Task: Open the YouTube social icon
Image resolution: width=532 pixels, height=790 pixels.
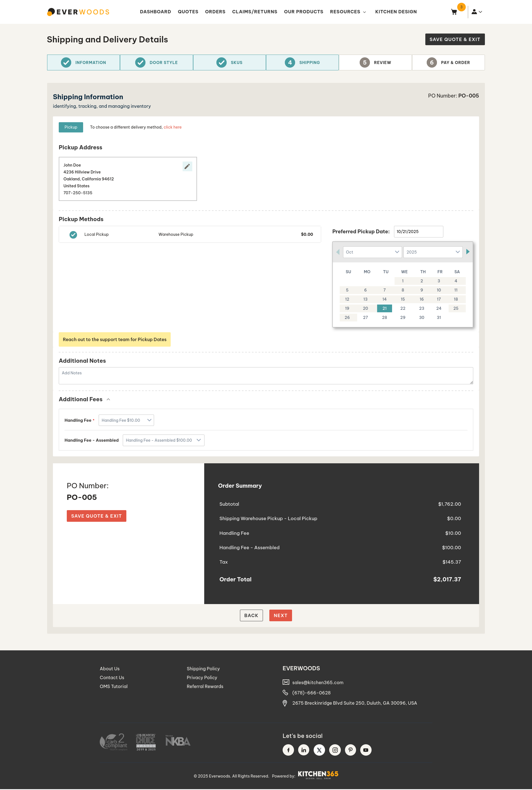Action: (x=365, y=750)
